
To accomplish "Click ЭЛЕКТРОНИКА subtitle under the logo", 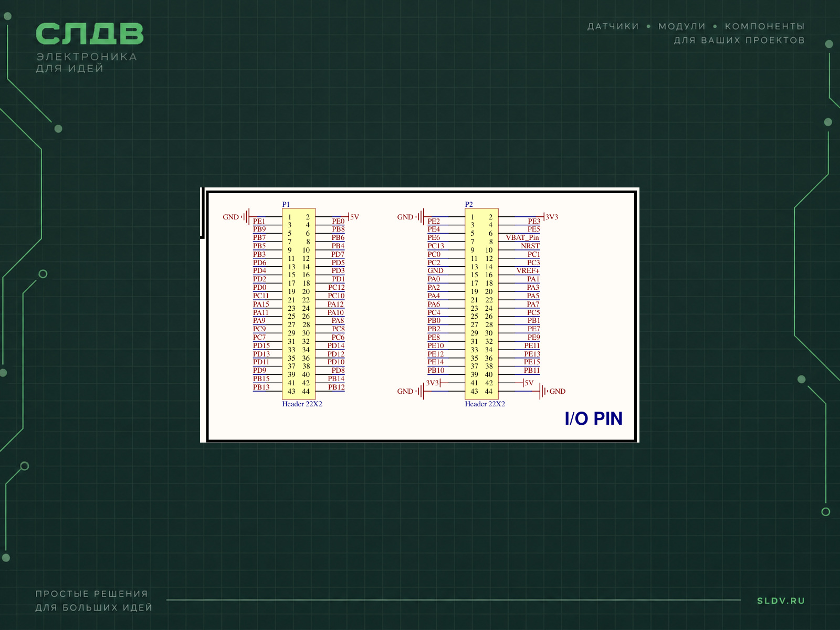I will pos(87,57).
